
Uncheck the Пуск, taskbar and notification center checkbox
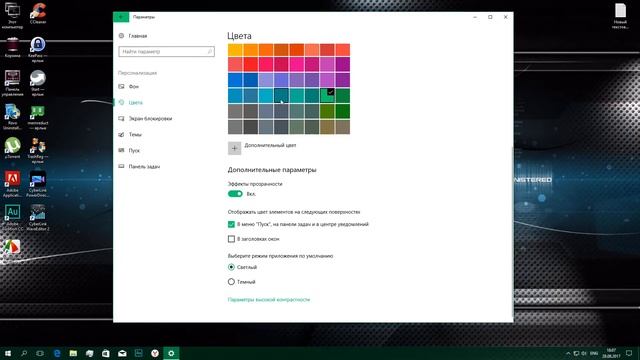click(x=231, y=224)
